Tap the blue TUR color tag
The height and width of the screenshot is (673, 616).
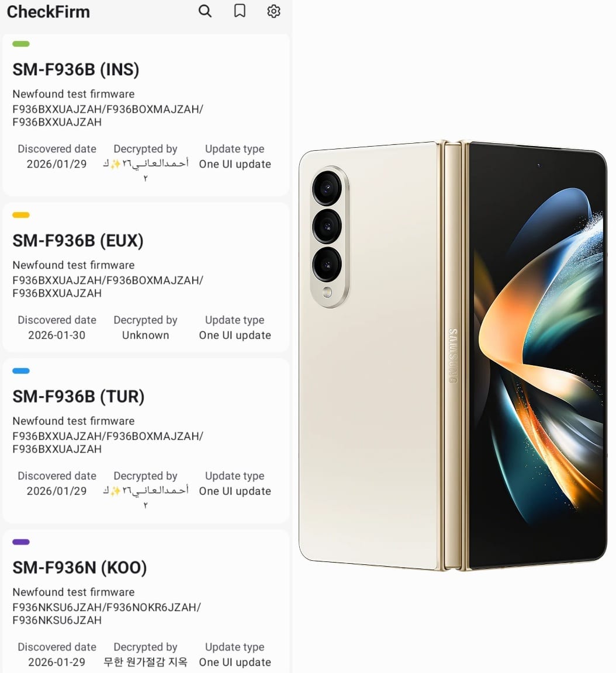[21, 371]
